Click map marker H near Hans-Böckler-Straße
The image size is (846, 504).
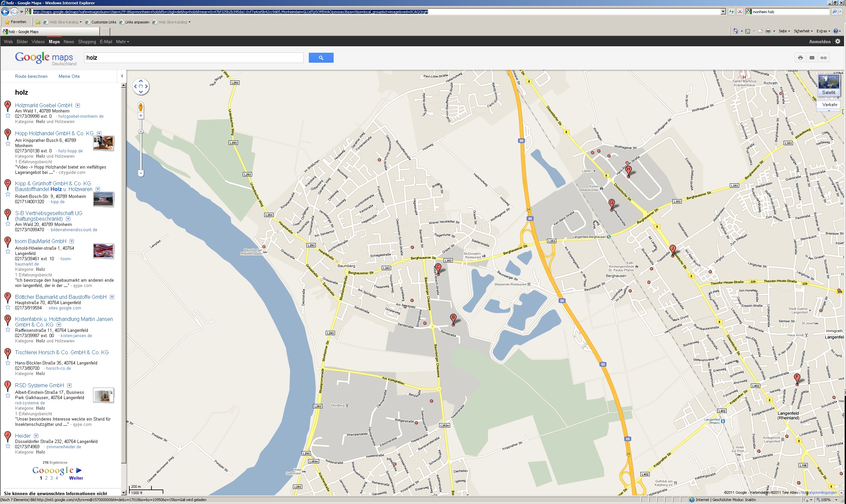click(628, 171)
